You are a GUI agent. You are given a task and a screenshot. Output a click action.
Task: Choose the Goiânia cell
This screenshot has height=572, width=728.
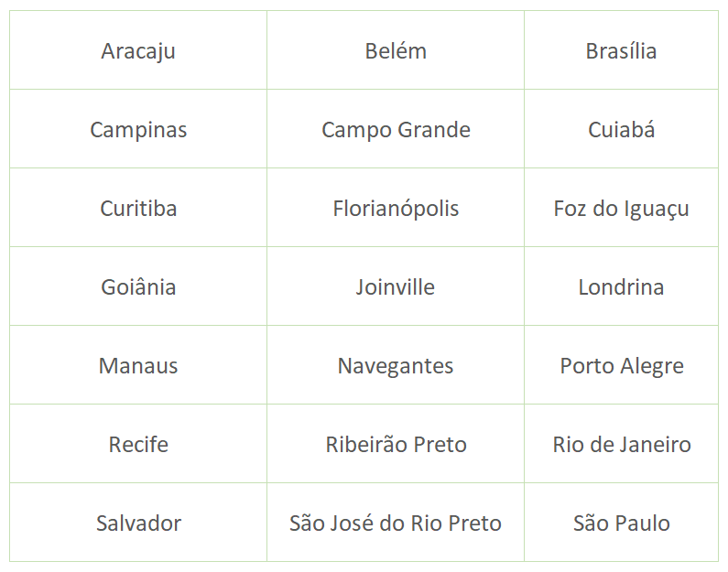point(138,286)
